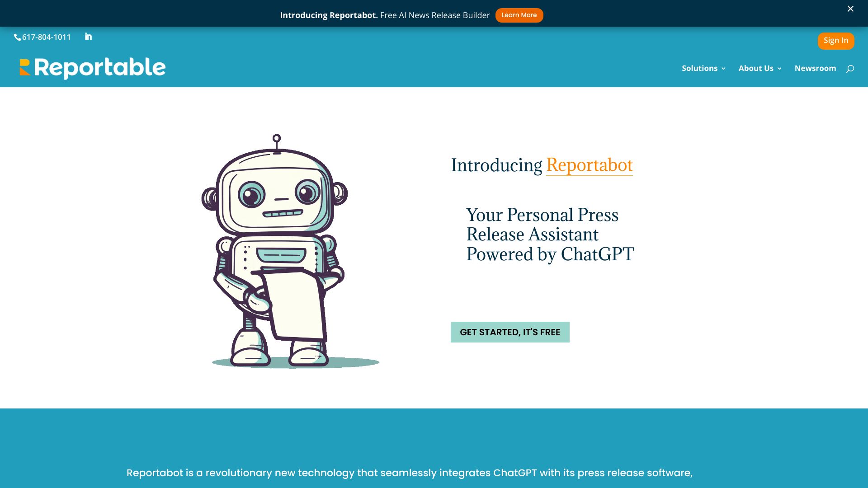Click Get Started, It's Free button
Screen dimensions: 868x488
coord(510,332)
